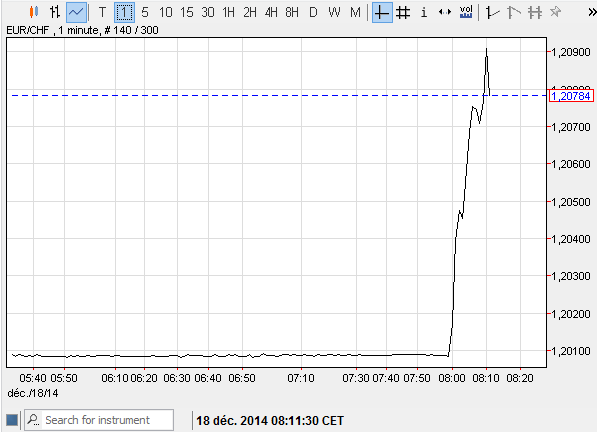597x432 pixels.
Task: Click the horizontal arrows spacing icon
Action: tap(445, 13)
